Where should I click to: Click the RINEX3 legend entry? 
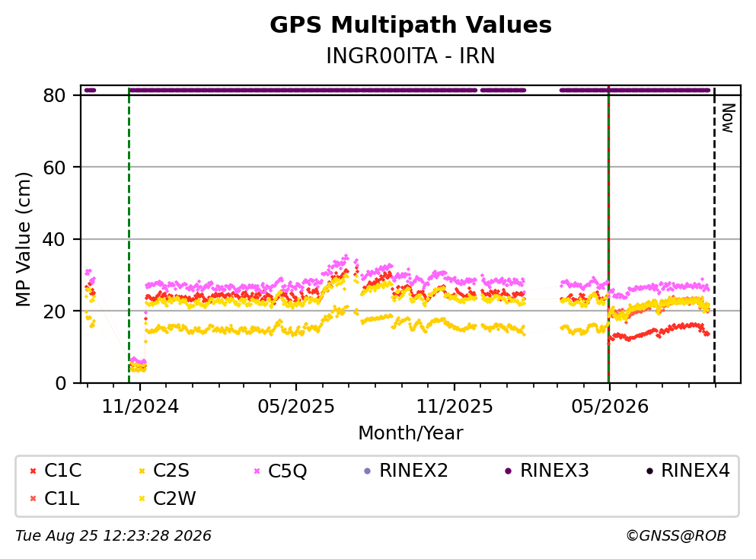point(547,471)
